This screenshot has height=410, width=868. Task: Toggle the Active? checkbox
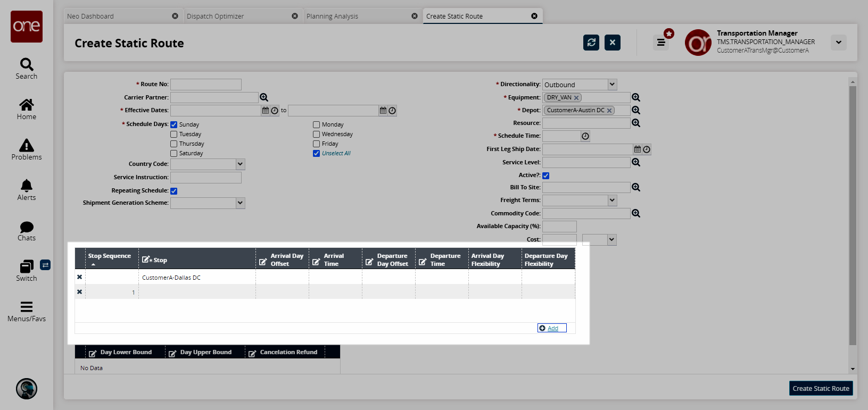pos(546,175)
